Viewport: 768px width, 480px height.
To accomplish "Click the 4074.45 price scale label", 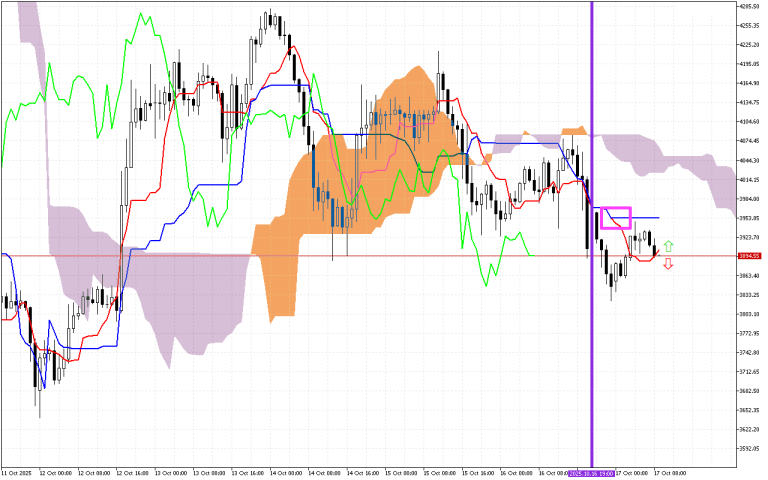I will tap(749, 141).
